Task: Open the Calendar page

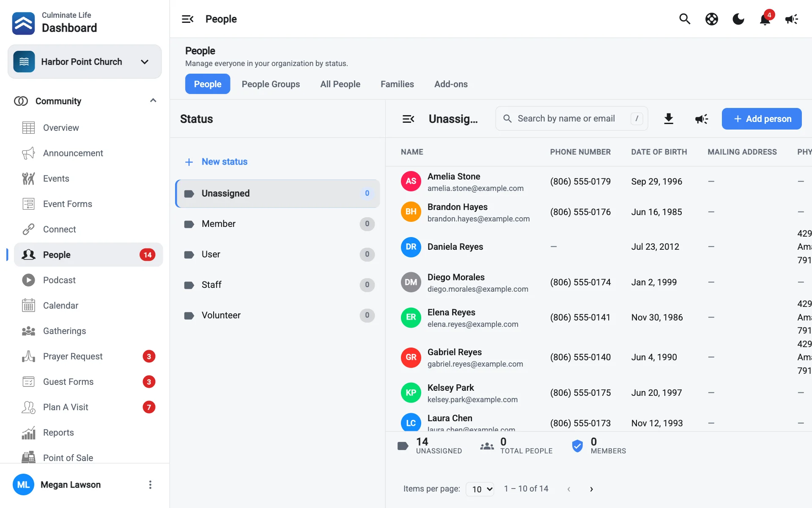Action: click(88, 306)
